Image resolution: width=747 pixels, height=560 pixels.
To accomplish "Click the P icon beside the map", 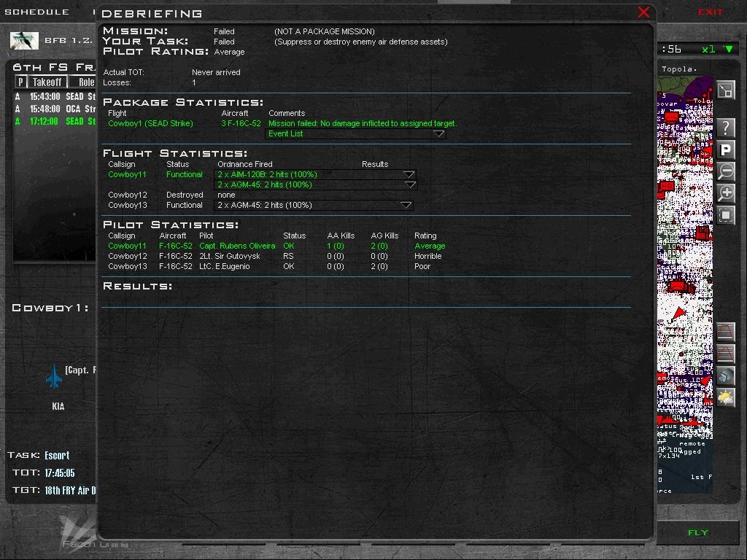I will coord(726,150).
